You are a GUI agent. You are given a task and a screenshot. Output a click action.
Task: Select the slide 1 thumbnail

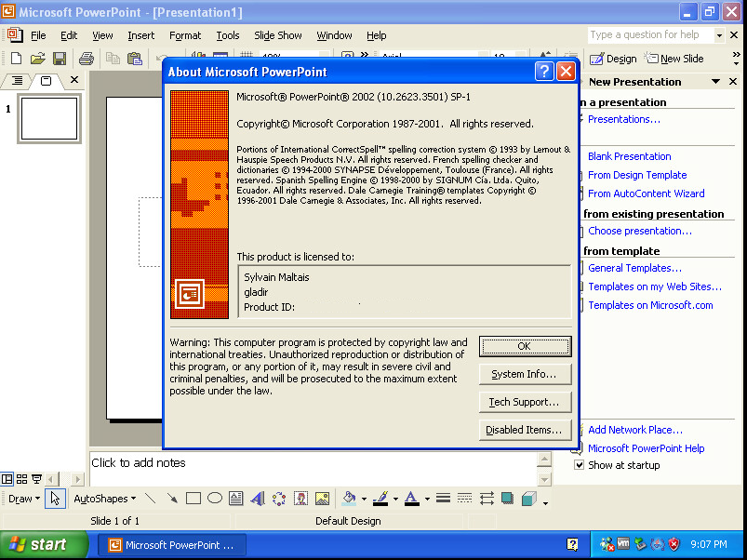[49, 118]
